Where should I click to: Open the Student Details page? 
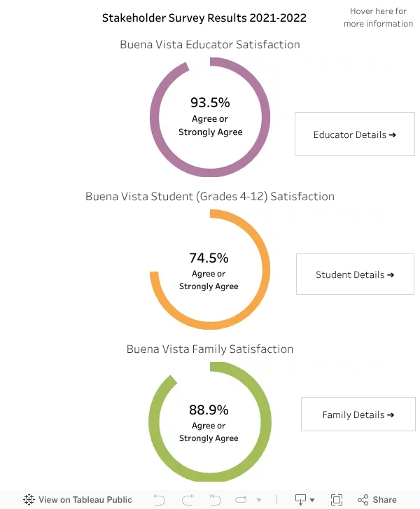(x=355, y=274)
